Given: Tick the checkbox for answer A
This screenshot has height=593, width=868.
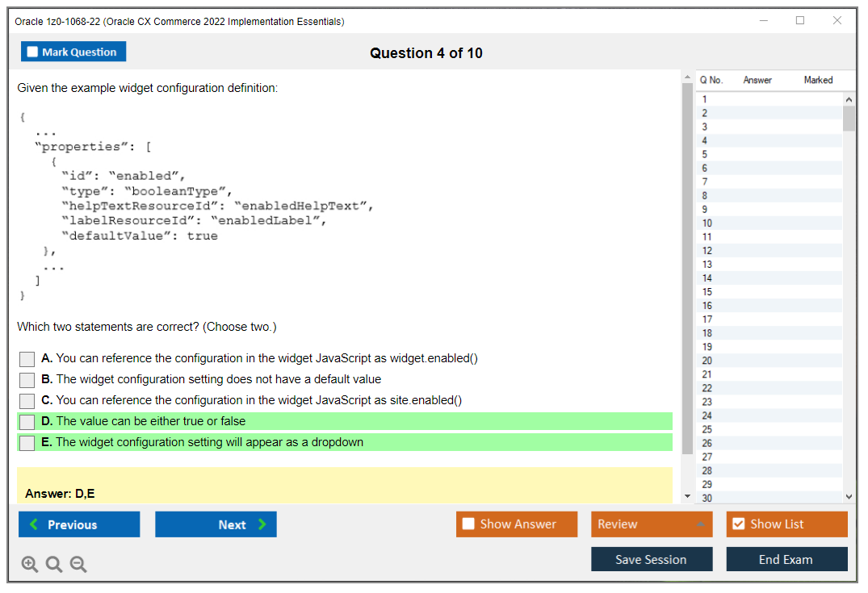Looking at the screenshot, I should (x=27, y=359).
